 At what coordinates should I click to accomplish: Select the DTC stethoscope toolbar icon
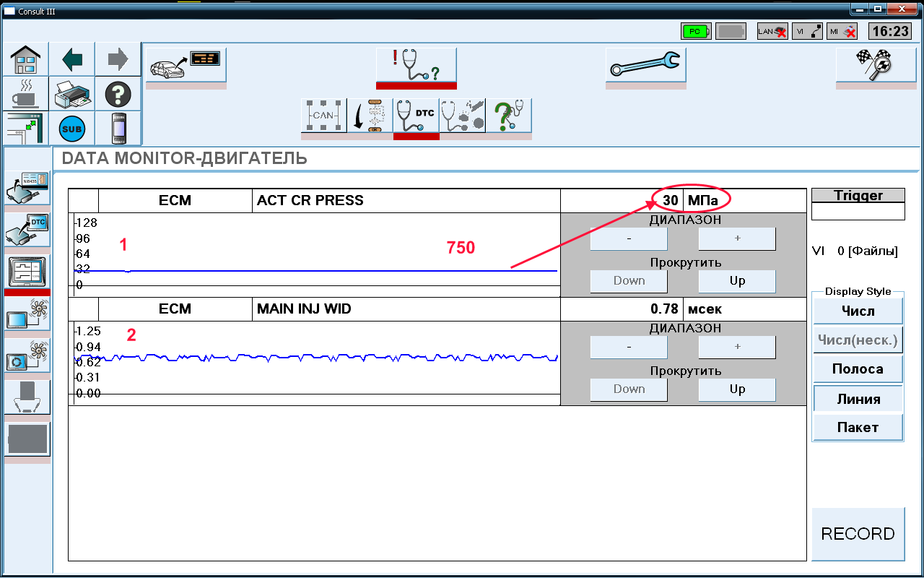[x=416, y=116]
